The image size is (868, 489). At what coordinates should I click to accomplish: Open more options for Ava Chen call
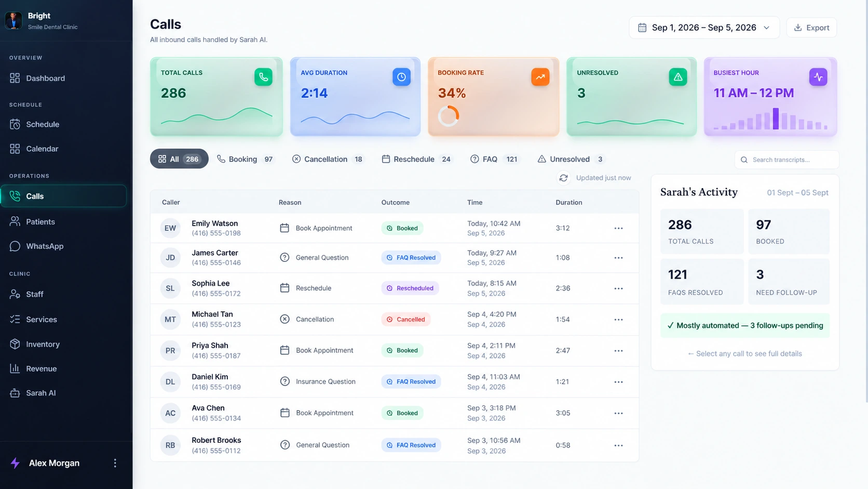tap(618, 413)
